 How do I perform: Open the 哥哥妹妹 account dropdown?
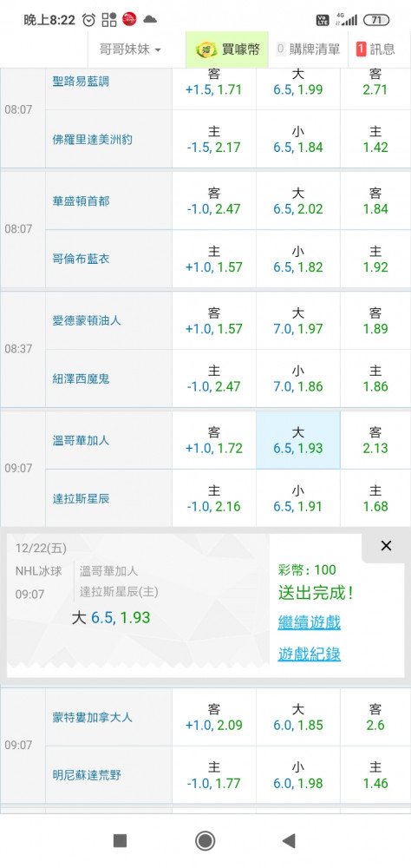click(131, 49)
